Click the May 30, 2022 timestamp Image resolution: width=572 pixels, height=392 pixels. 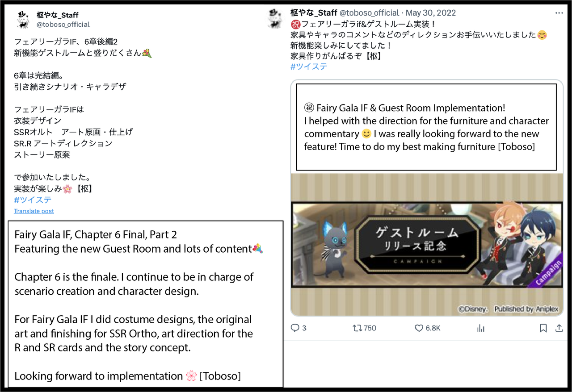point(430,13)
